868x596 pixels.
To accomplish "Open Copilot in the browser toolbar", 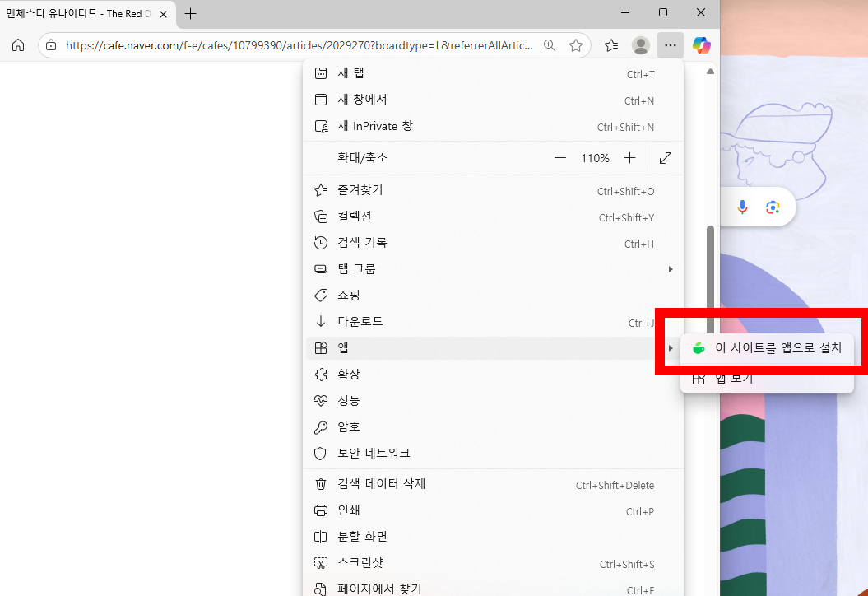I will tap(701, 45).
